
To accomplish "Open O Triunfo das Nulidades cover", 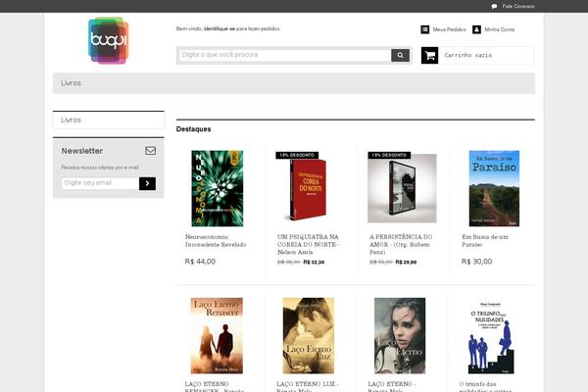I will tap(491, 336).
